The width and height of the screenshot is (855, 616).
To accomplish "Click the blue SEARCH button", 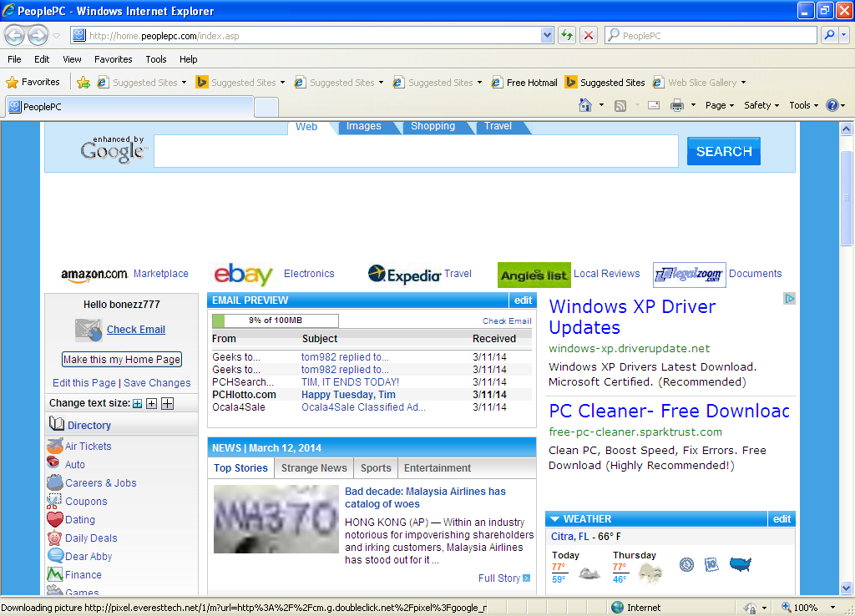I will [724, 151].
